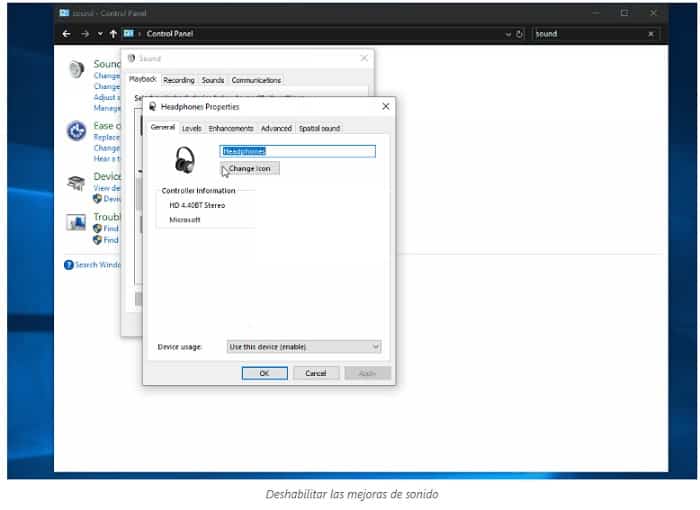The width and height of the screenshot is (700, 510).
Task: Switch to the Levels tab
Action: coord(192,129)
